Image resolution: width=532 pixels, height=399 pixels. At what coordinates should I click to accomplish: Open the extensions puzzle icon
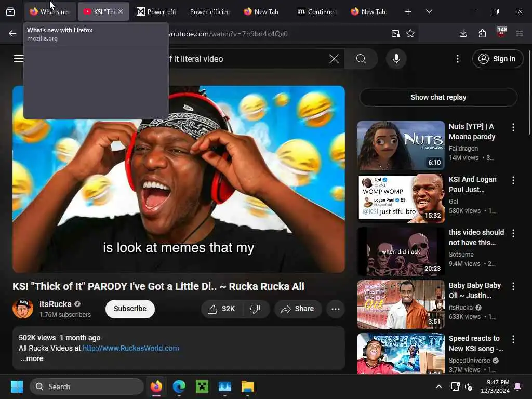[482, 33]
